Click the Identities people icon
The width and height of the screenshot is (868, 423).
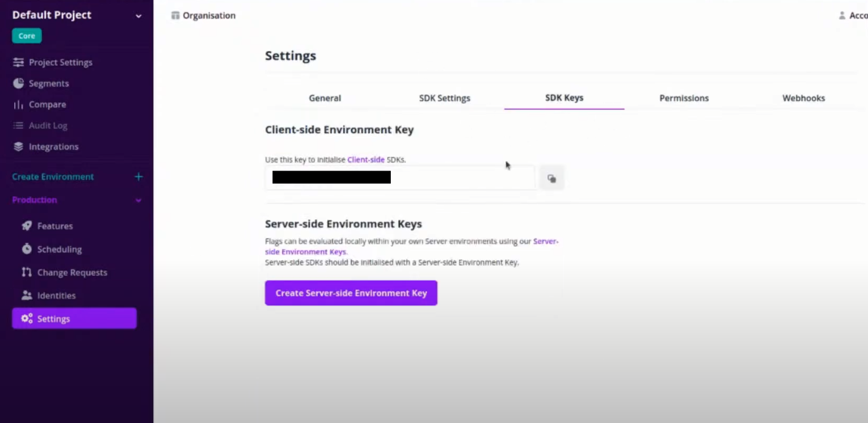[x=27, y=295]
